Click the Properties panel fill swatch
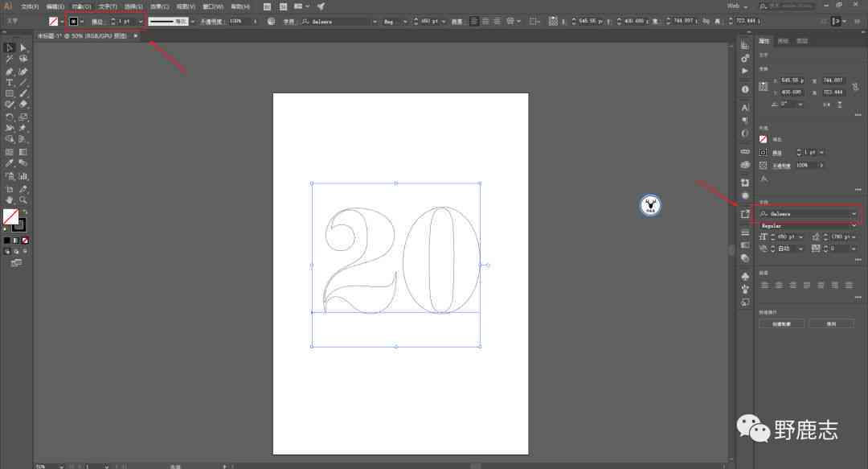 click(x=764, y=139)
